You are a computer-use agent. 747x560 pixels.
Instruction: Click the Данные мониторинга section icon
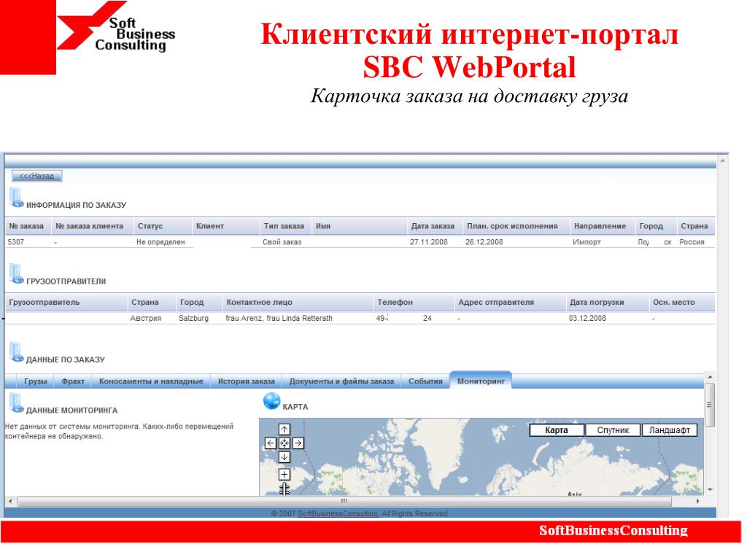(x=16, y=403)
